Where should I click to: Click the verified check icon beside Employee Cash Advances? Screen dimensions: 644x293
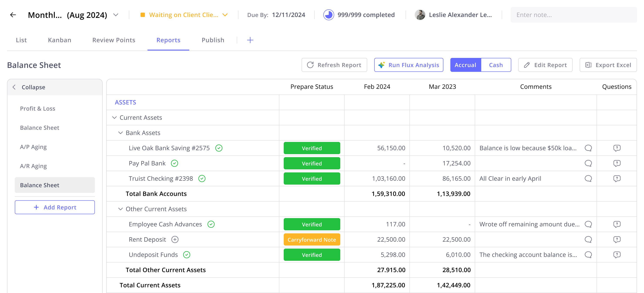(211, 224)
